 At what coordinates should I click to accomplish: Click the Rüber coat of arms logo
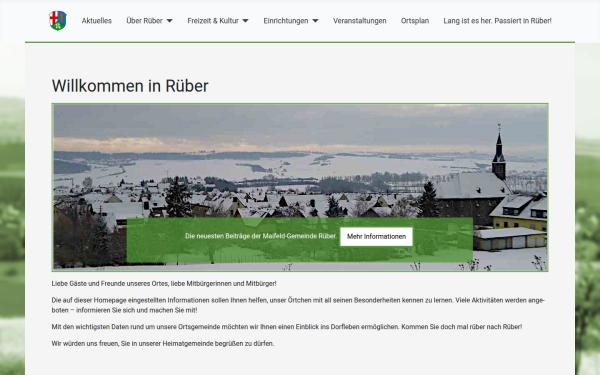[x=58, y=21]
